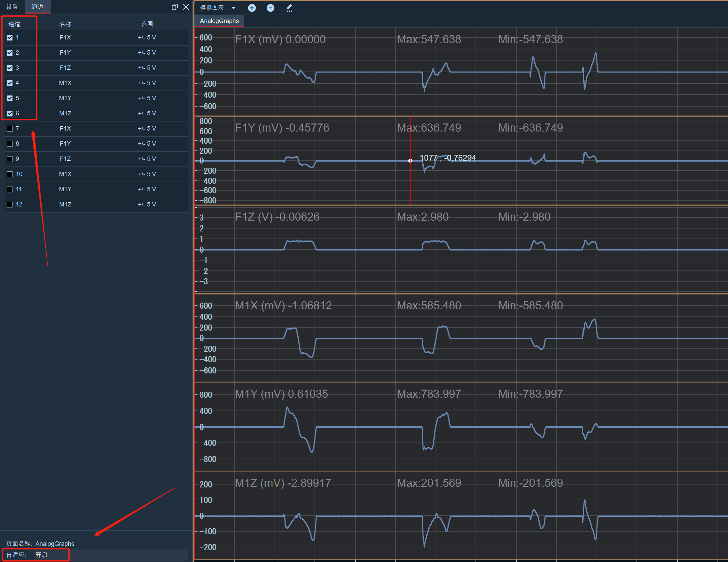This screenshot has height=562, width=728.
Task: Select the 通道 tab
Action: [x=37, y=7]
